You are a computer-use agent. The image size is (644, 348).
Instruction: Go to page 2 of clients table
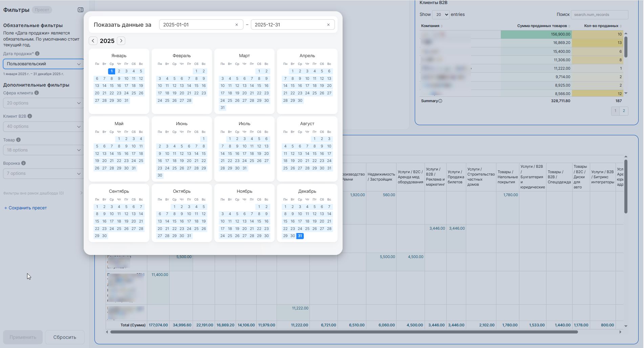click(624, 111)
